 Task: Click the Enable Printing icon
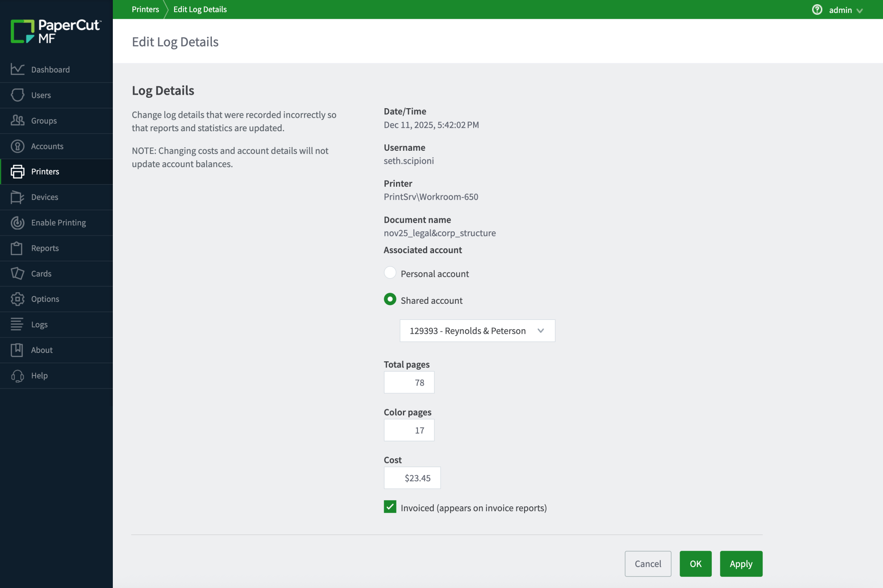pos(18,222)
